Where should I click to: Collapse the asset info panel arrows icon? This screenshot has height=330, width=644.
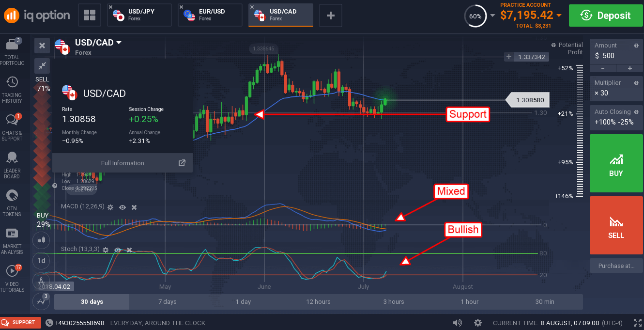[42, 65]
